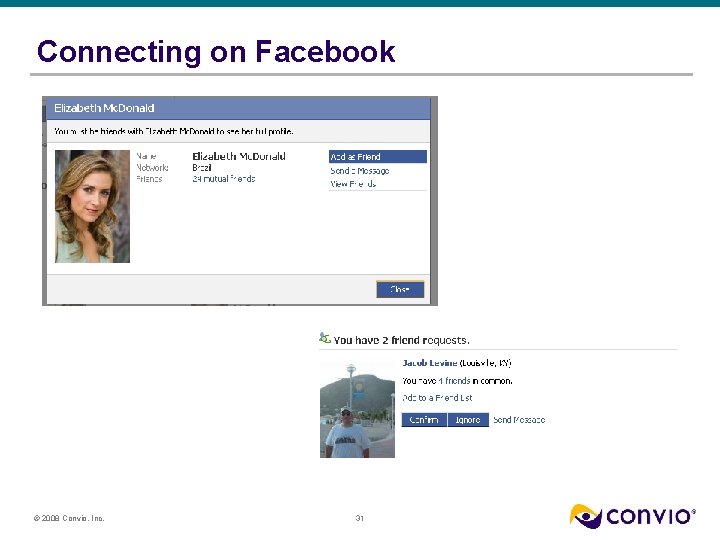Click the Add to a Friend List link

point(437,398)
